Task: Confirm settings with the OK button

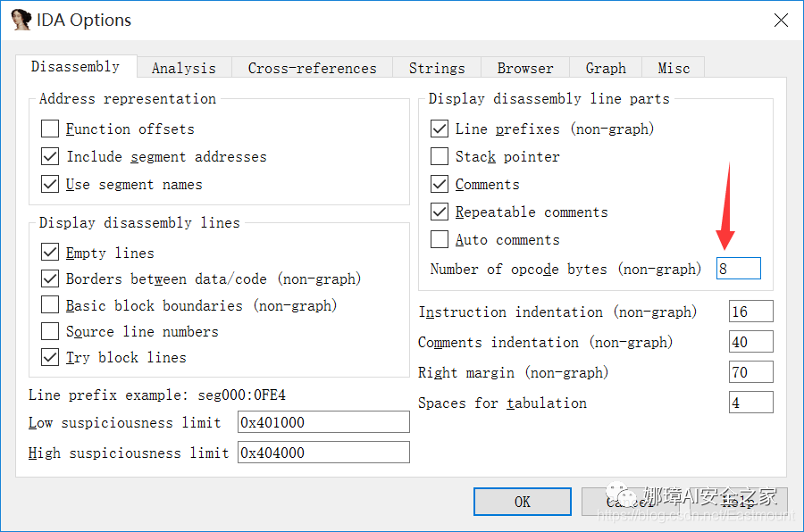Action: click(522, 502)
